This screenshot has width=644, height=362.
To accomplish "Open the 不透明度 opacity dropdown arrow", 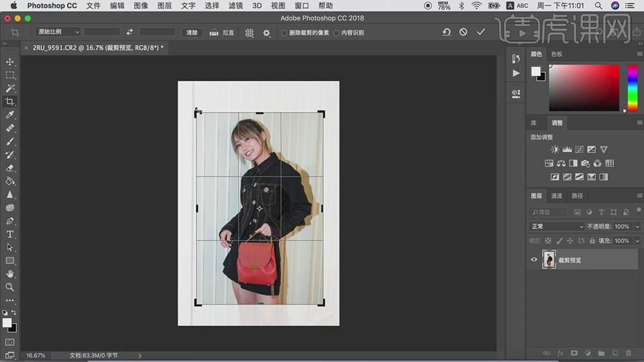I will 637,227.
